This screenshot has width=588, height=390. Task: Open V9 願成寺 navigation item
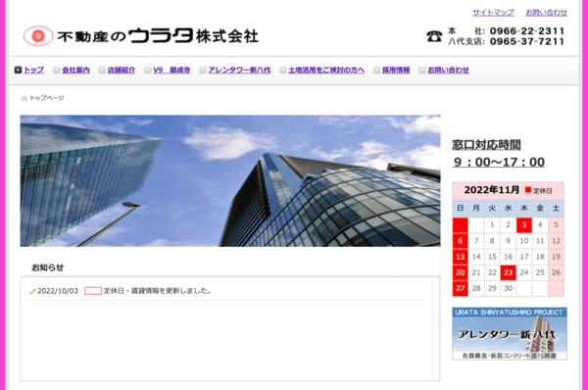(171, 70)
